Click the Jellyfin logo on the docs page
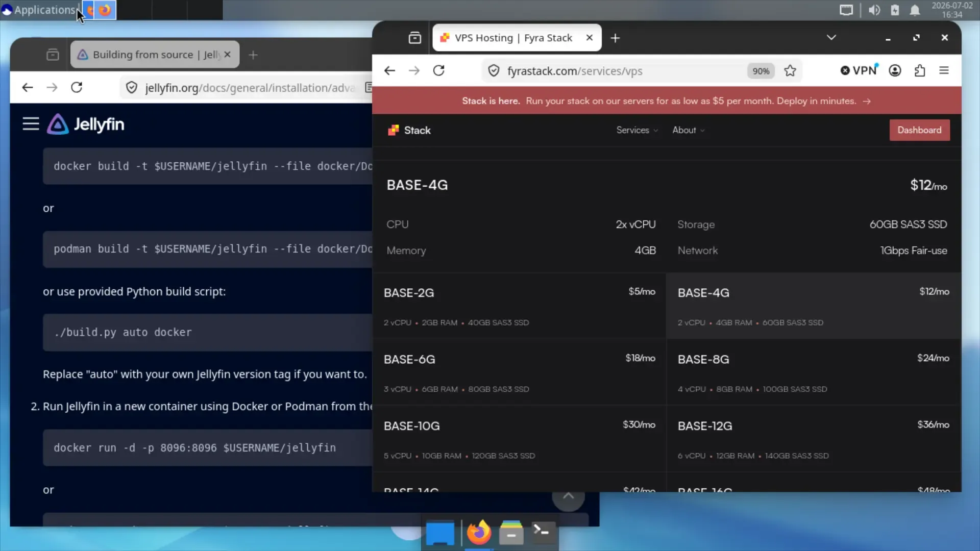This screenshot has height=551, width=980. (x=86, y=124)
